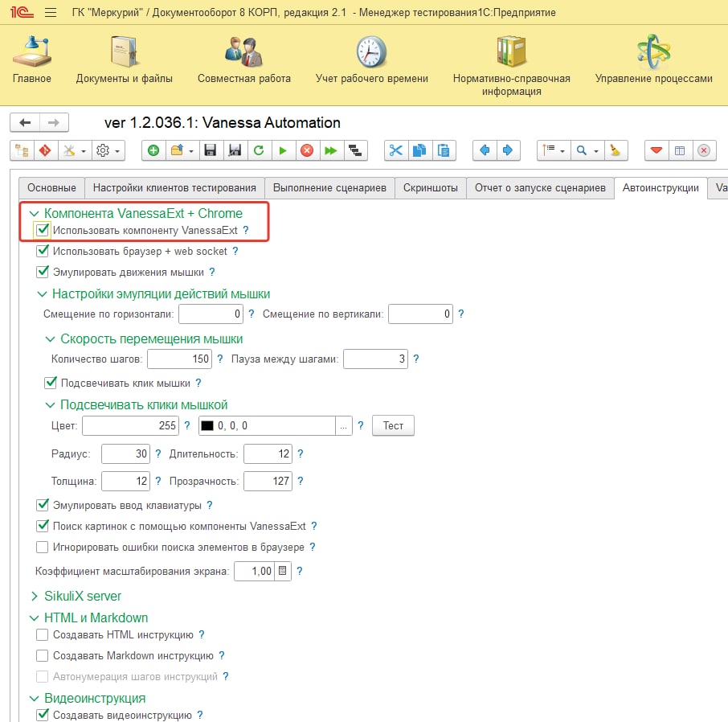Click the green reload icon

pos(259,150)
